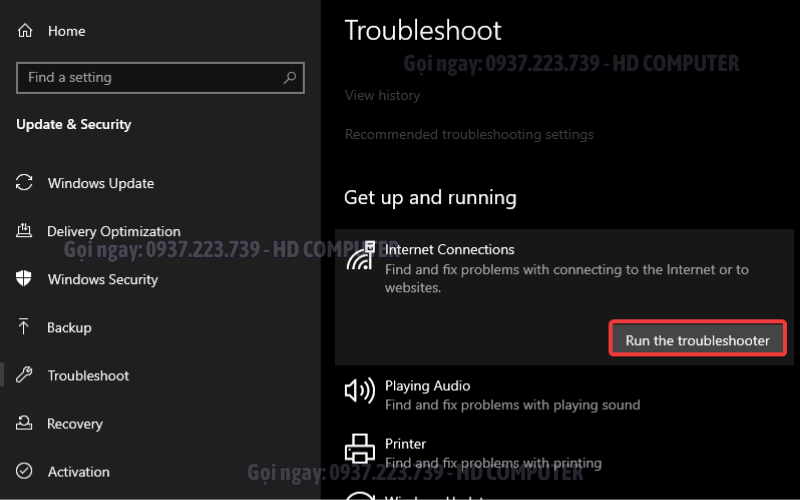Click the Home house icon
This screenshot has width=800, height=500.
(24, 31)
